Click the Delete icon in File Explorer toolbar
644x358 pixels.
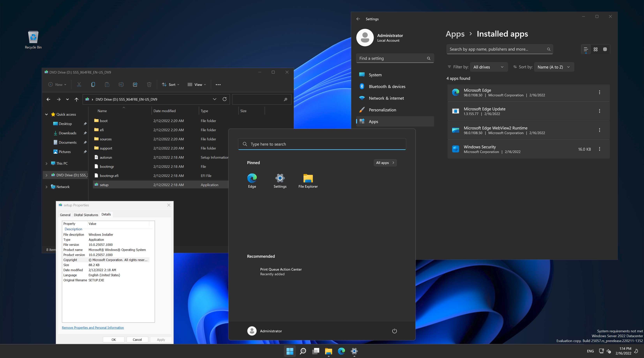point(149,84)
